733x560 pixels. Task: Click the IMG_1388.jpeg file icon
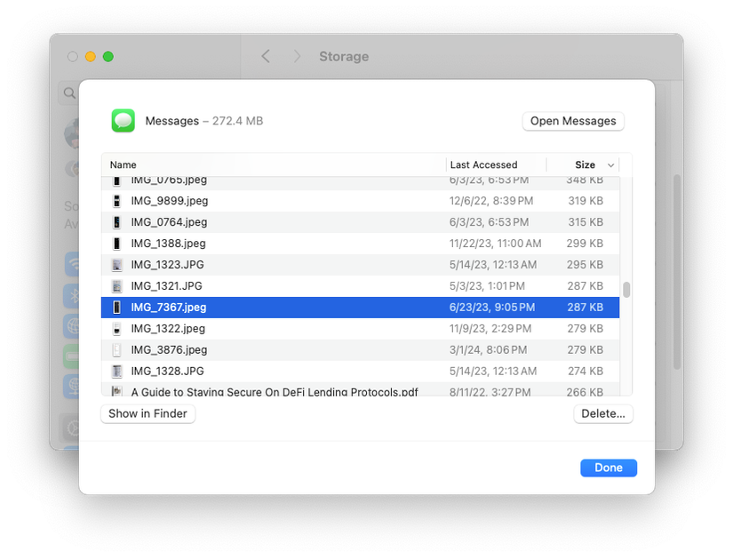[x=116, y=243]
